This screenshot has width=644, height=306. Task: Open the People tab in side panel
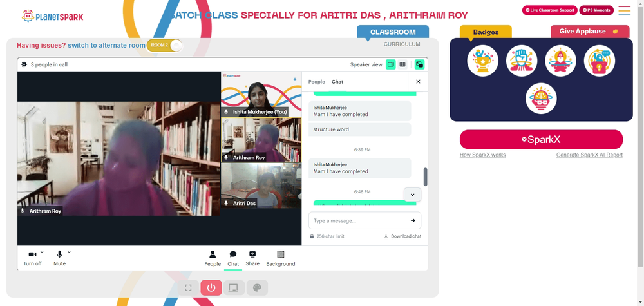316,82
